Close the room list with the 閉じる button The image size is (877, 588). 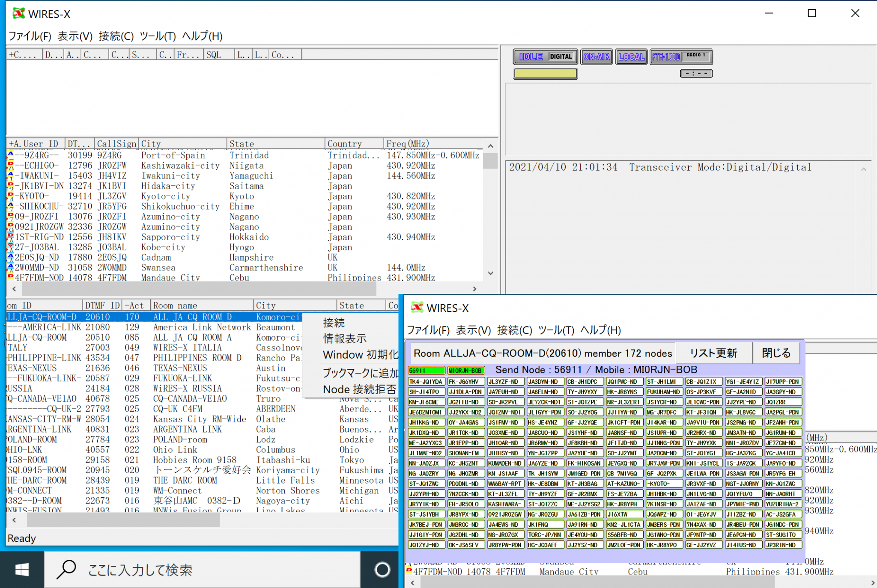click(776, 353)
